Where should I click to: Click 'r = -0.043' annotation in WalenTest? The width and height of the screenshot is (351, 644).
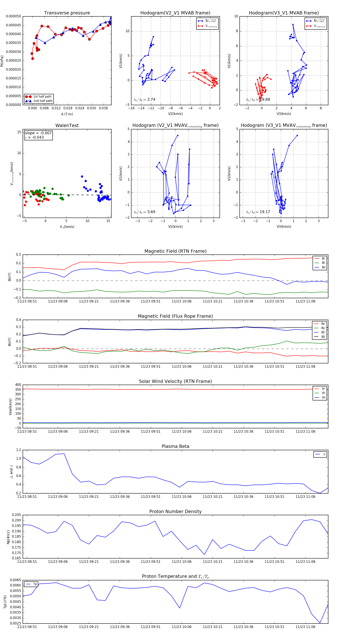[35, 137]
